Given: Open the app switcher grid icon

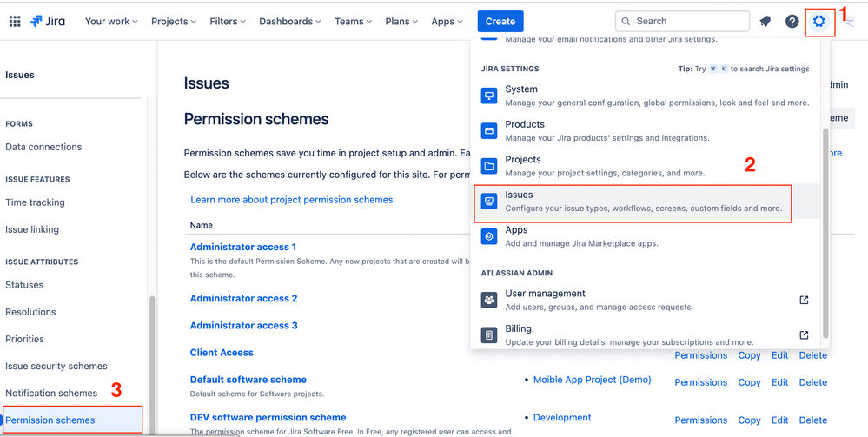Looking at the screenshot, I should tap(15, 22).
